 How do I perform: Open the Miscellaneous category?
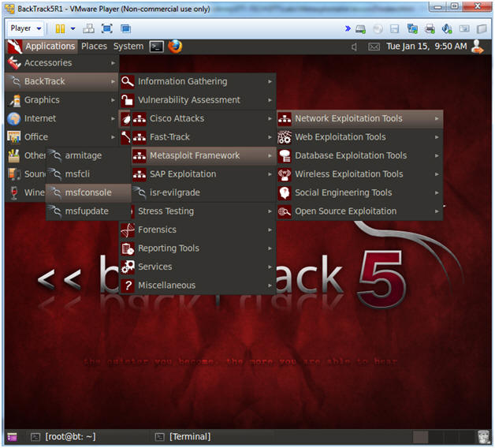198,286
